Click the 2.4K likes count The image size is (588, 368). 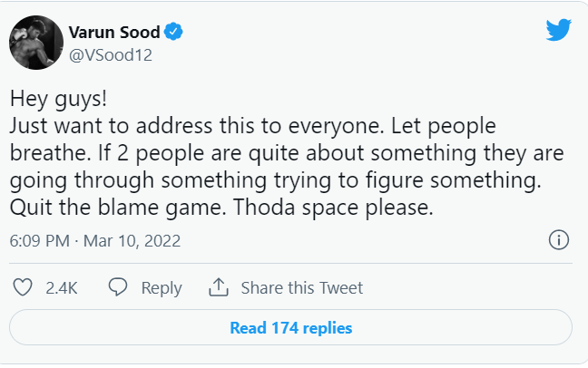pos(62,288)
